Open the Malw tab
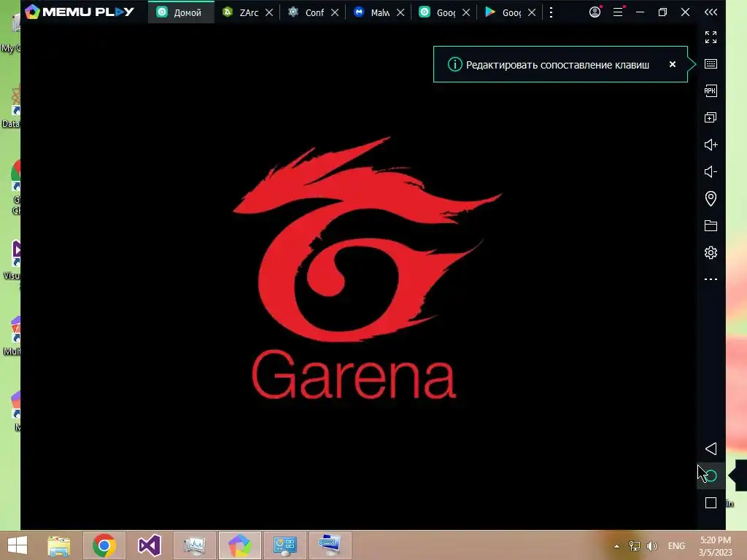The height and width of the screenshot is (560, 747). [372, 12]
